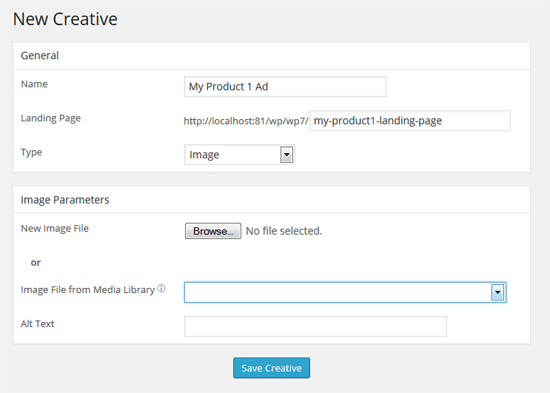Click the New Image File label
Image resolution: width=550 pixels, height=393 pixels.
[55, 228]
